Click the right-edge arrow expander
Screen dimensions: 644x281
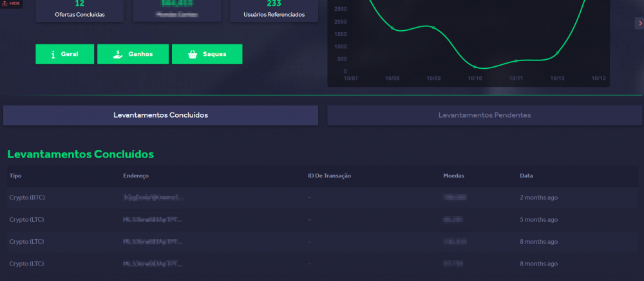[x=639, y=24]
